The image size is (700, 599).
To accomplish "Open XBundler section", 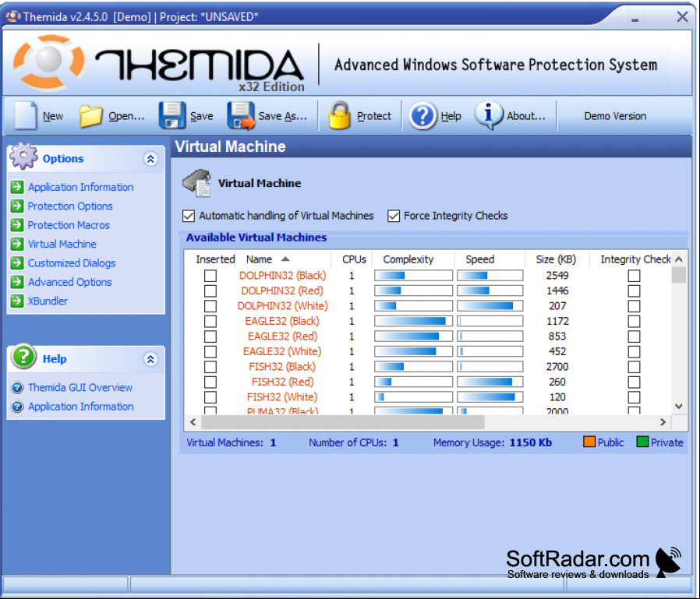I will [x=48, y=301].
